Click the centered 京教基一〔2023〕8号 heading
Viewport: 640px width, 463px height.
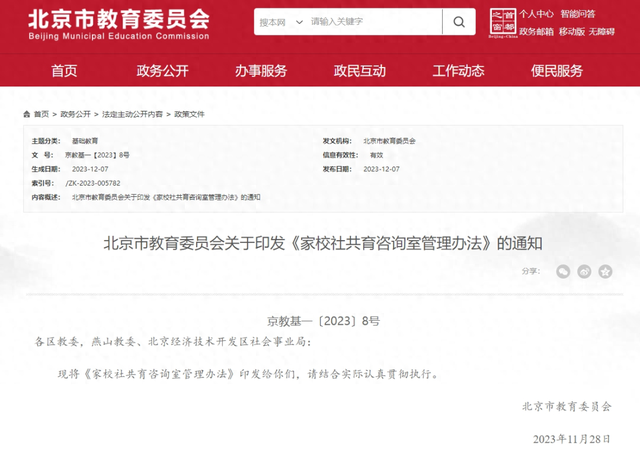323,321
